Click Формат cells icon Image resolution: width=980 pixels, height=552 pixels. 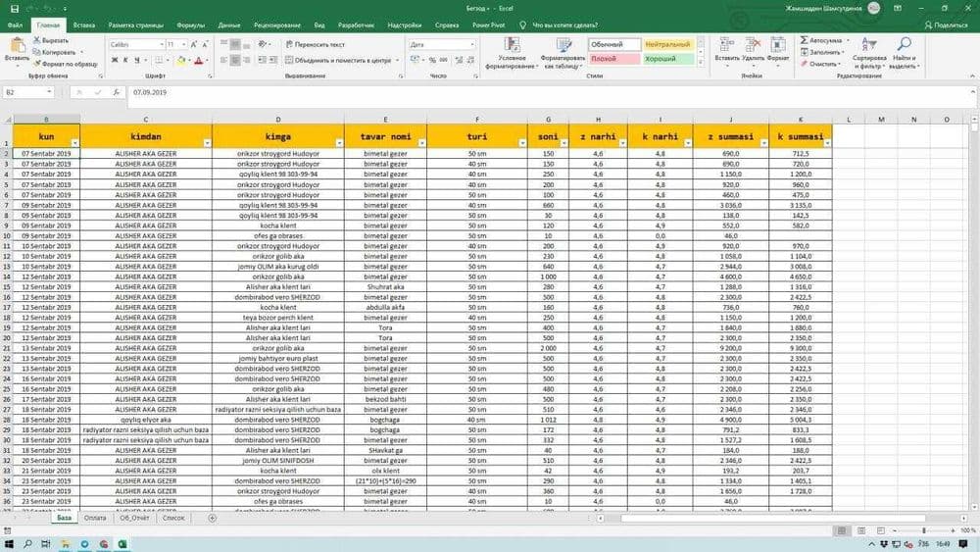click(778, 44)
